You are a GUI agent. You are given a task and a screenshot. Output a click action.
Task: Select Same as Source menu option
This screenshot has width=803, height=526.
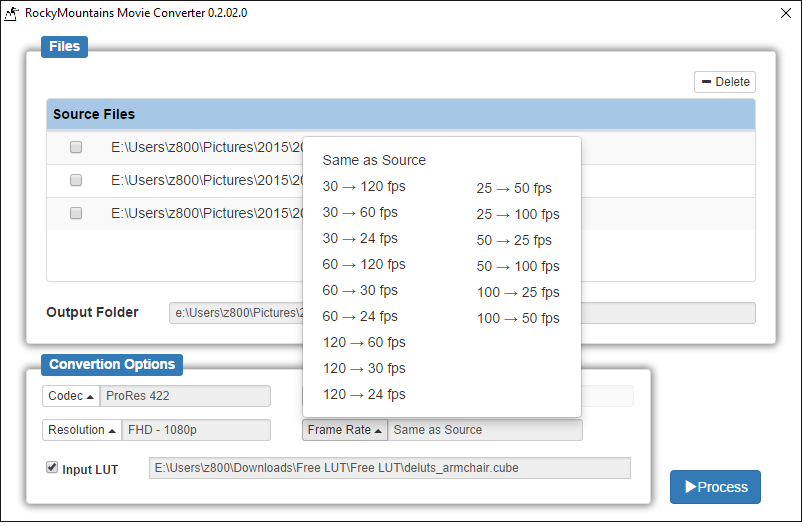tap(374, 160)
